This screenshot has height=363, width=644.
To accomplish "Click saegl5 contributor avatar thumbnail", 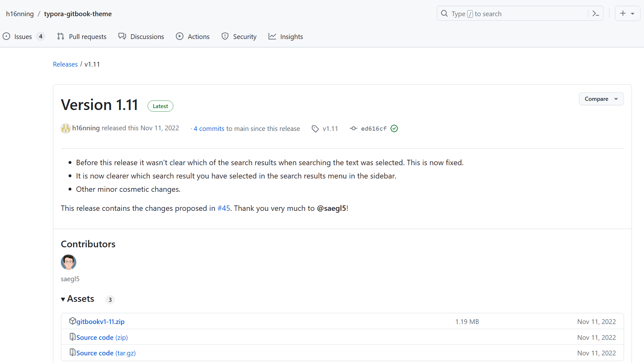I will pos(69,262).
